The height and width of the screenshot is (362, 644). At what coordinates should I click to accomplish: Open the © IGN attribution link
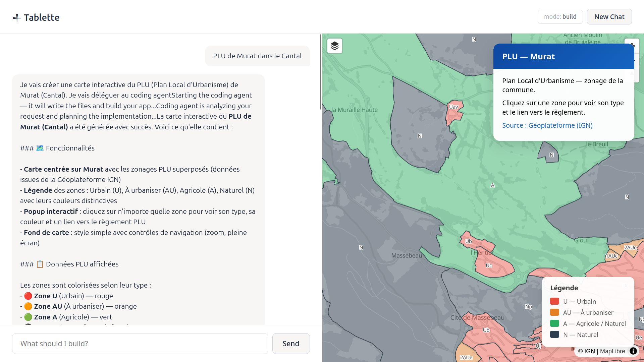(586, 351)
